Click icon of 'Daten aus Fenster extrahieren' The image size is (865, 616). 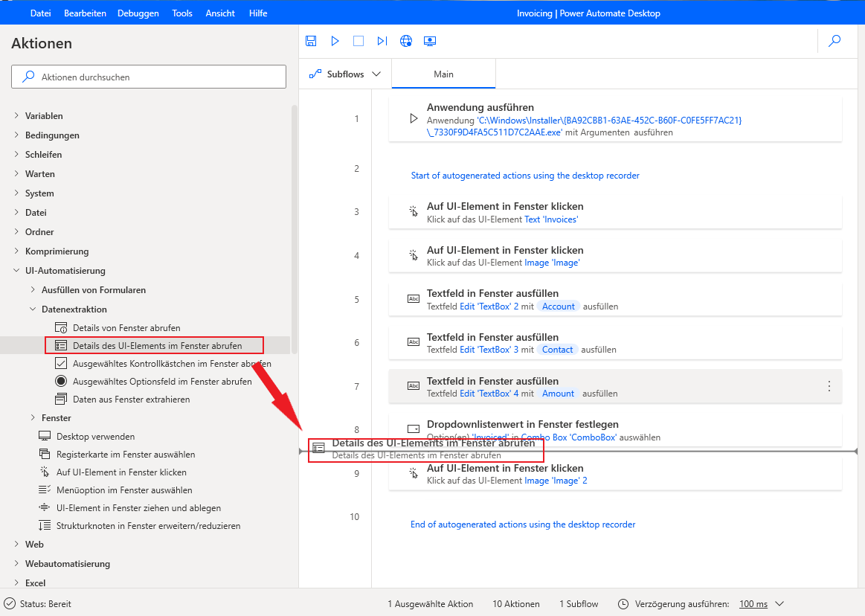click(61, 399)
